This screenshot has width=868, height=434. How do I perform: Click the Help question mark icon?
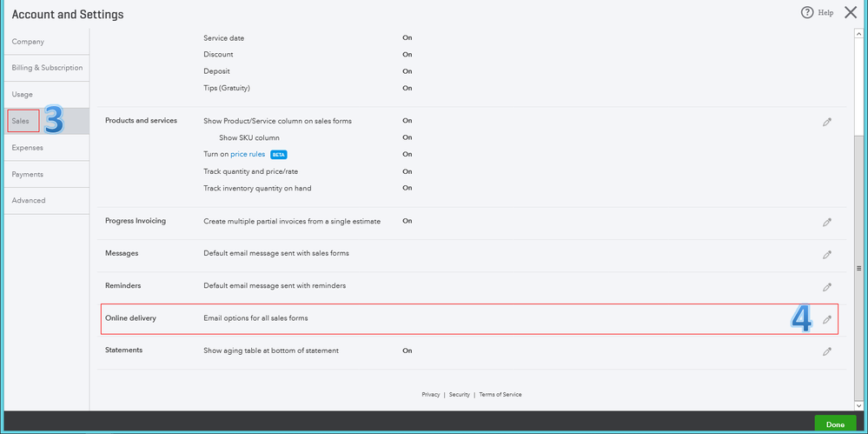point(807,13)
